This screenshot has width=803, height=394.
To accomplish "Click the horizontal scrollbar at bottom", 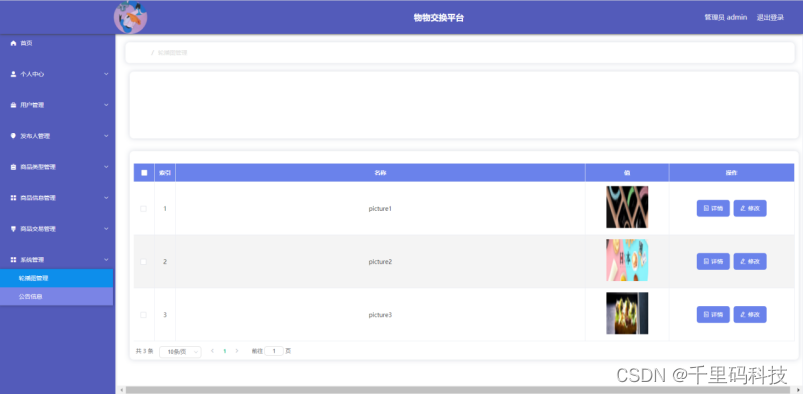I will point(458,390).
